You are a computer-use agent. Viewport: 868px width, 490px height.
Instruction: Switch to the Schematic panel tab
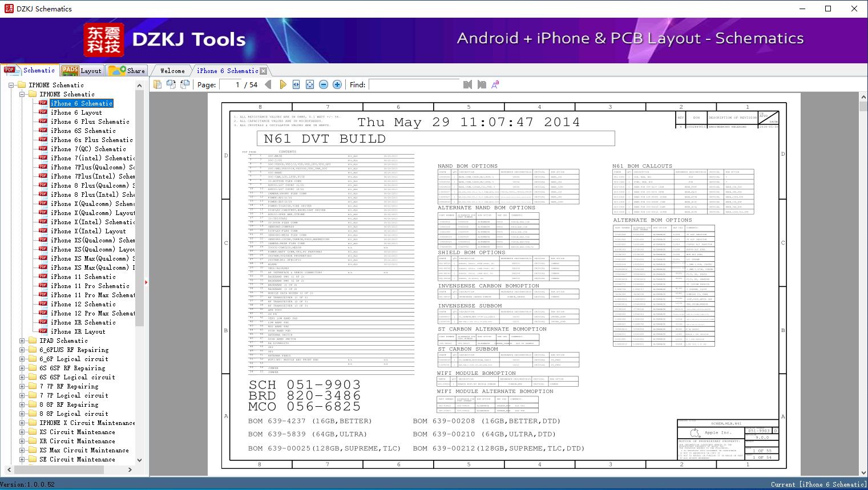tap(30, 70)
